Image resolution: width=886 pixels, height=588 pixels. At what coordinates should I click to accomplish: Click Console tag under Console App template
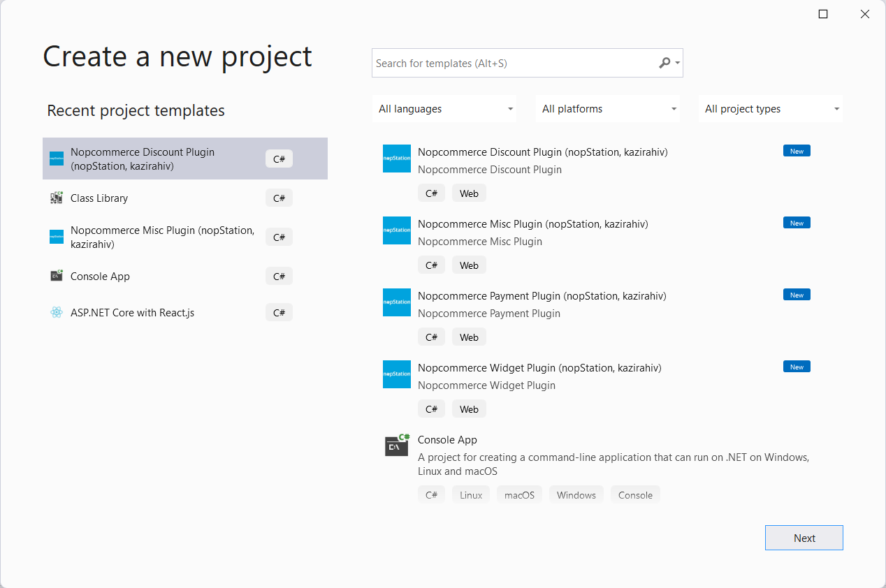coord(635,495)
